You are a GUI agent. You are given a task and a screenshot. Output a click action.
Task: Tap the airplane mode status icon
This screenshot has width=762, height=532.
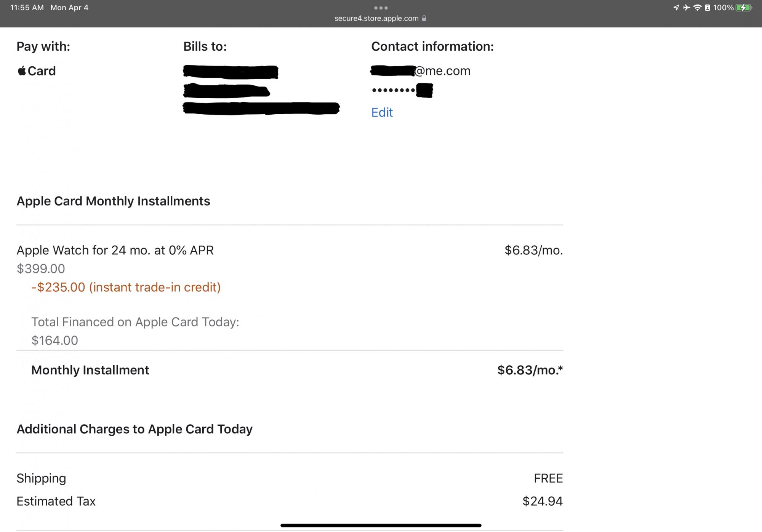tap(687, 8)
